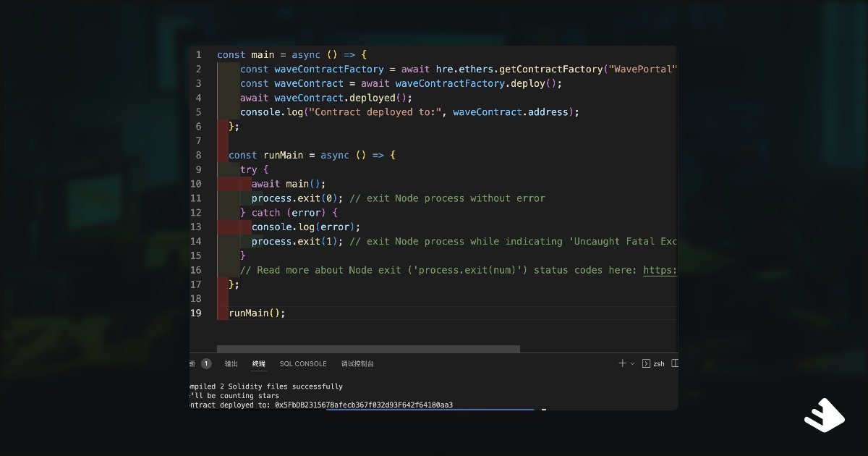Click 'console.log(error);' on line 13
Image resolution: width=868 pixels, height=456 pixels.
click(x=306, y=227)
